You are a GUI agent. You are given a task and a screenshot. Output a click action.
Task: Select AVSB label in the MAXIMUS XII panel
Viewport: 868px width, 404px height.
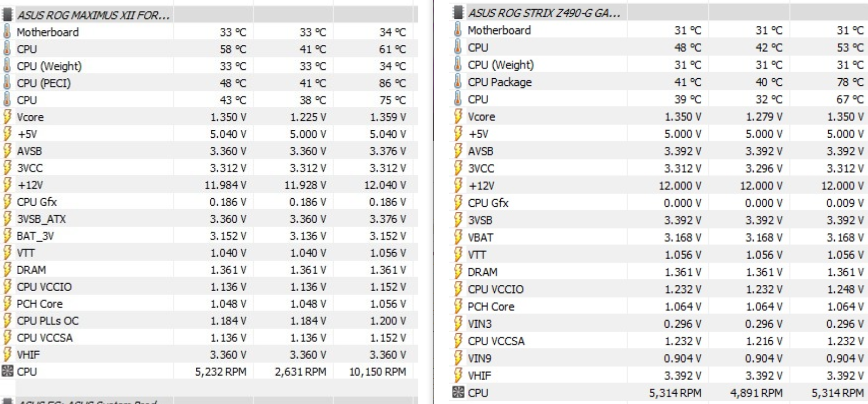coord(29,151)
